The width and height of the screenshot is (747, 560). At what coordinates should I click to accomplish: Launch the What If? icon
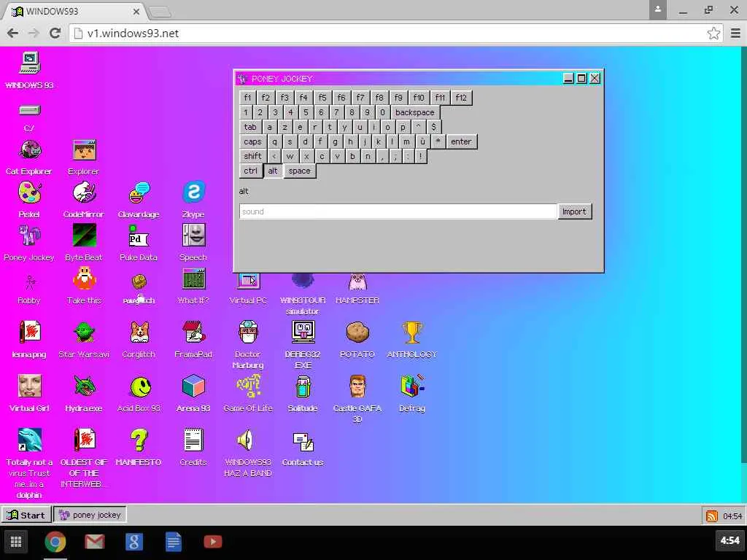(x=193, y=279)
